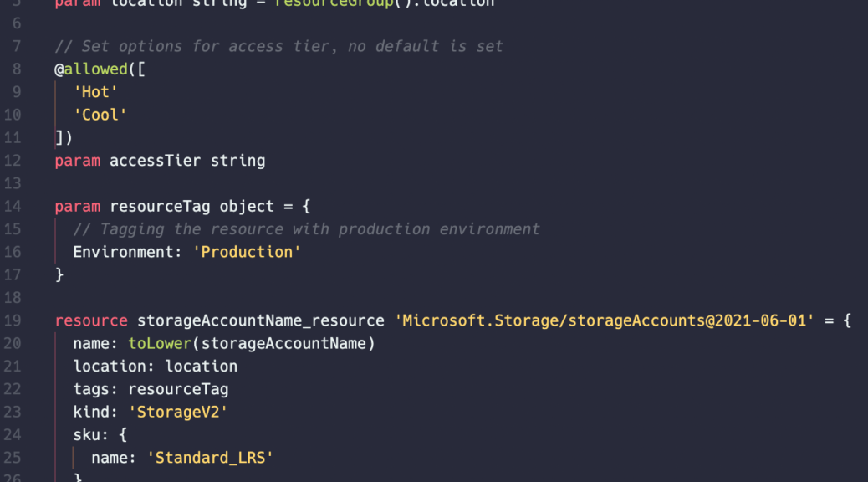This screenshot has width=868, height=482.
Task: Click the tags: resourceTag line
Action: coord(151,389)
